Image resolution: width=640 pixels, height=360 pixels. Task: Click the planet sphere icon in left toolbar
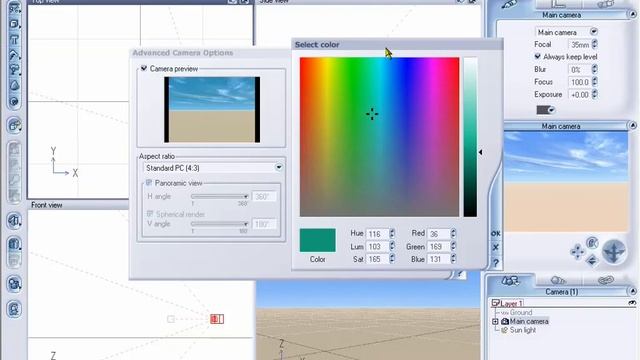click(x=14, y=101)
